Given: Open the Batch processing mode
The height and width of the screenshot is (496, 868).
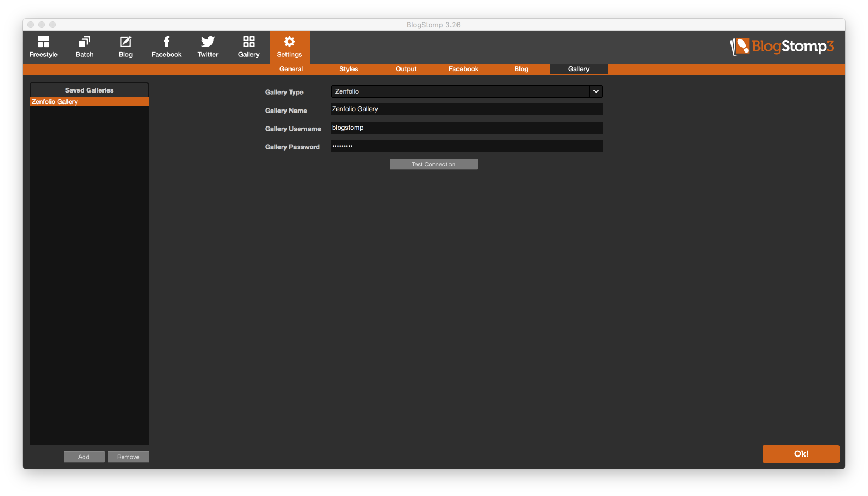Looking at the screenshot, I should coord(84,47).
